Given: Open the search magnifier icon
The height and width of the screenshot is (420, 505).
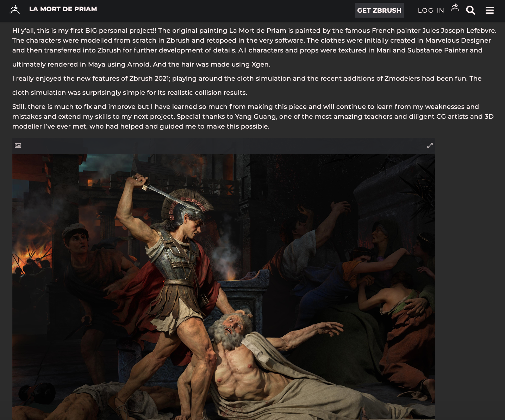Looking at the screenshot, I should point(470,10).
